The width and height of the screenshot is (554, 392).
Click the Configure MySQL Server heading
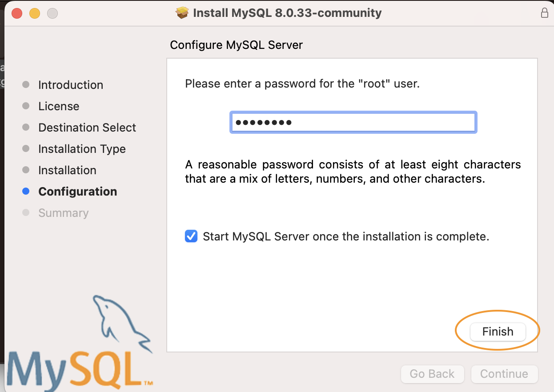coord(236,45)
